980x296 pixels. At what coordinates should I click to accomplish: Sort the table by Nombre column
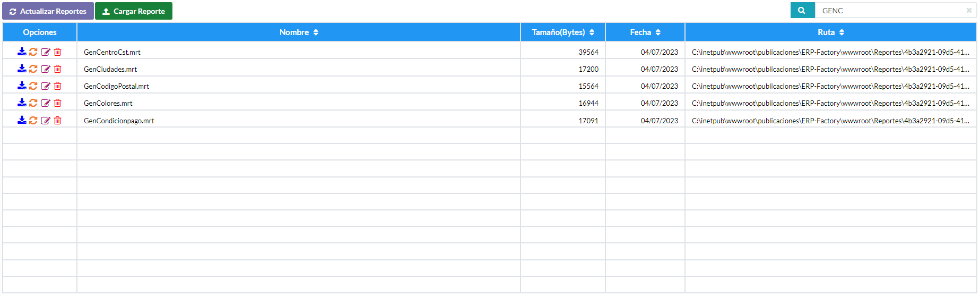click(299, 32)
